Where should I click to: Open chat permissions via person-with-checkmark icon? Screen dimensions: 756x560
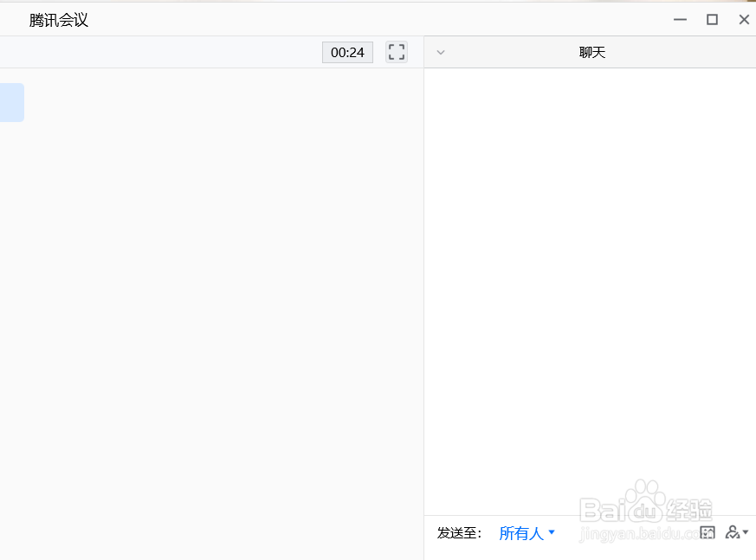pyautogui.click(x=733, y=531)
